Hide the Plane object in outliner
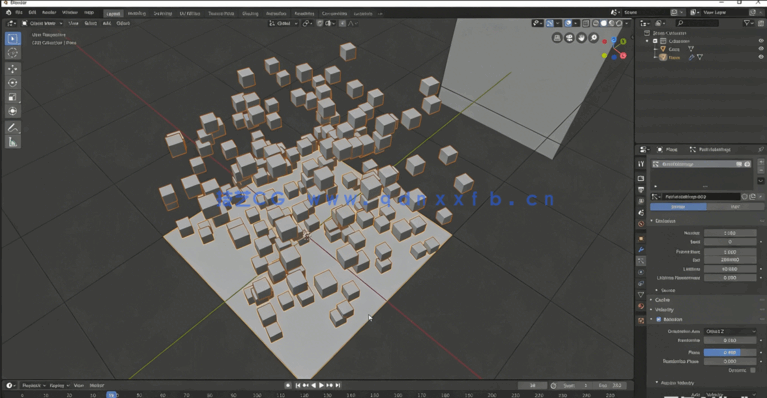Image resolution: width=767 pixels, height=398 pixels. point(761,57)
